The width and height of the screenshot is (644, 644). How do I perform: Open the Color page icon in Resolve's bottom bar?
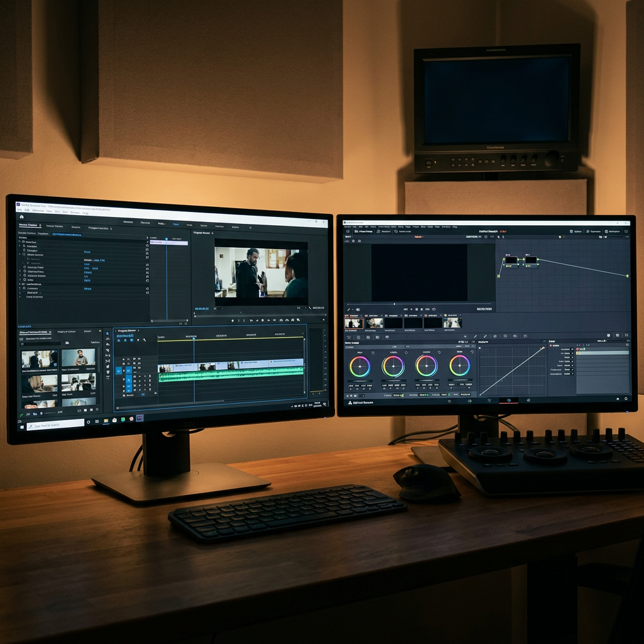(x=509, y=401)
